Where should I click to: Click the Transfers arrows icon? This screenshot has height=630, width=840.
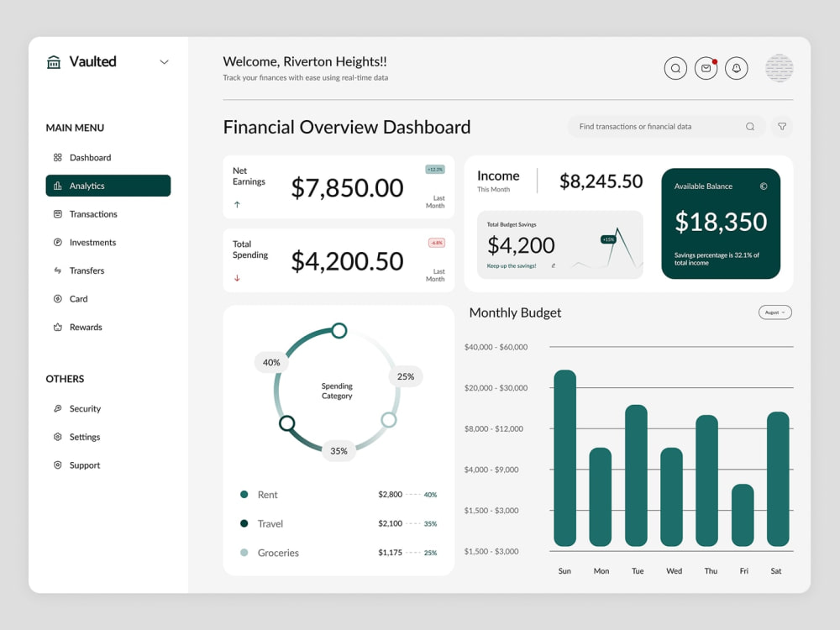click(x=57, y=270)
